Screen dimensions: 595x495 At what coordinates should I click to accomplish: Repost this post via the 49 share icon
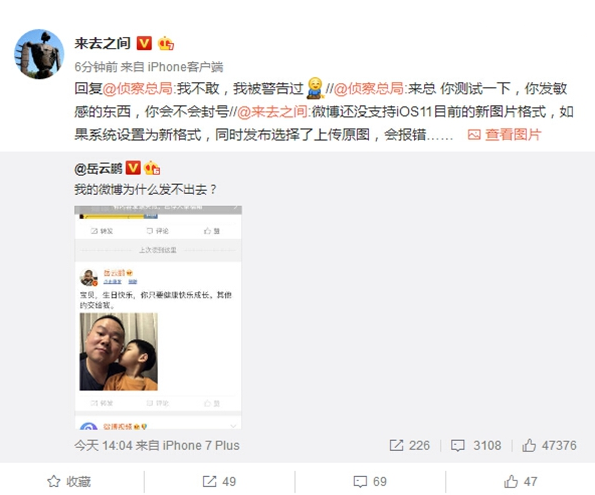tap(209, 481)
